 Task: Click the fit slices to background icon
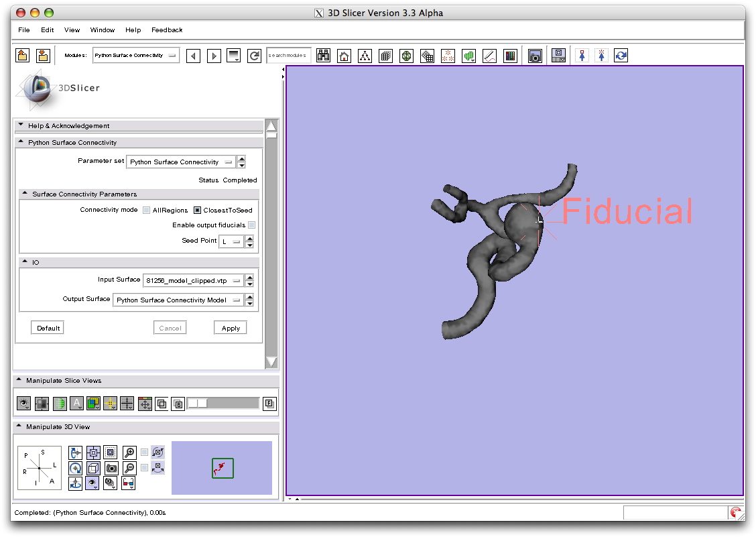click(x=269, y=404)
